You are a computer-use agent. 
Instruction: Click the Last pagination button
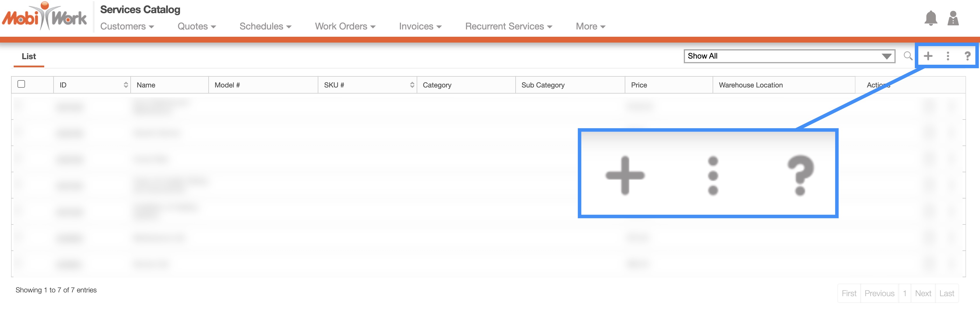[x=946, y=293]
